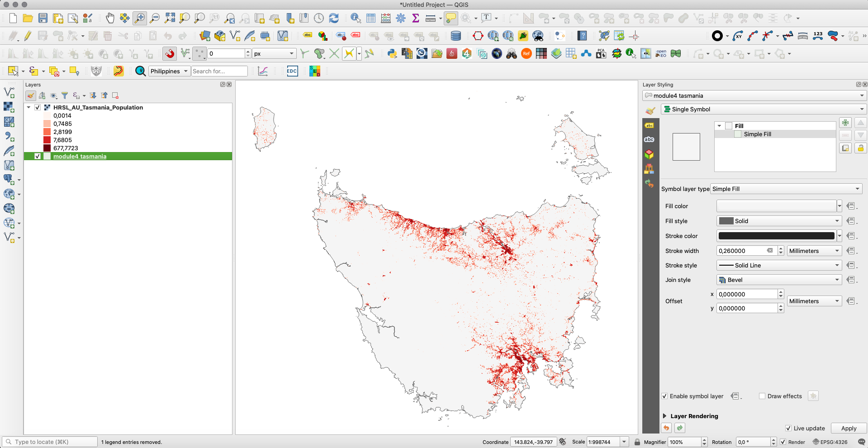Select the Pan Map hand tool
The width and height of the screenshot is (868, 448).
click(110, 18)
